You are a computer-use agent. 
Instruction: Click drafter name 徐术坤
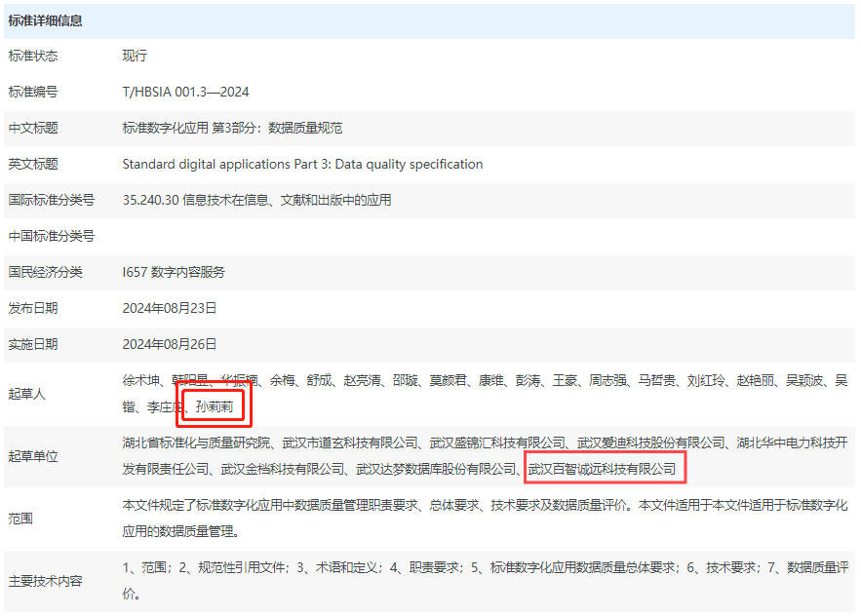(140, 381)
